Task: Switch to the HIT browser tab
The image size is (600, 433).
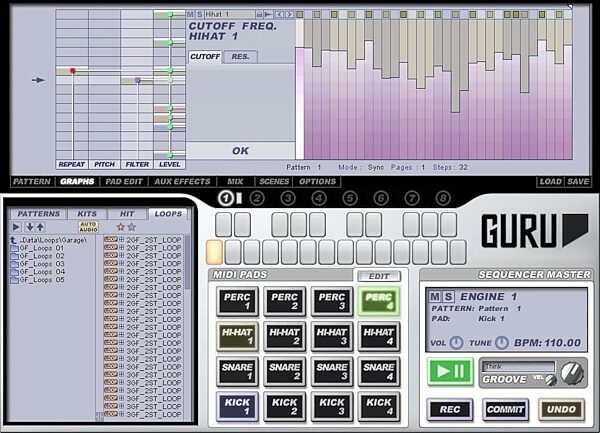Action: click(127, 214)
